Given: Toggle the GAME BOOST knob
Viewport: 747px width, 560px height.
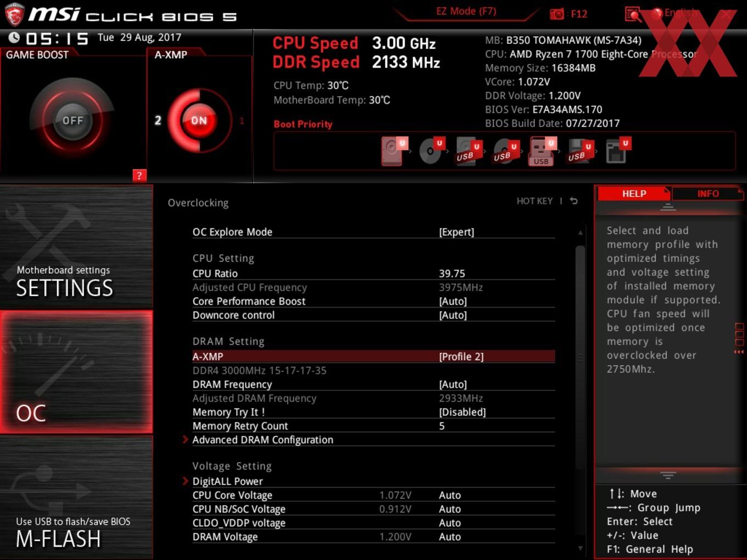Looking at the screenshot, I should pos(73,120).
